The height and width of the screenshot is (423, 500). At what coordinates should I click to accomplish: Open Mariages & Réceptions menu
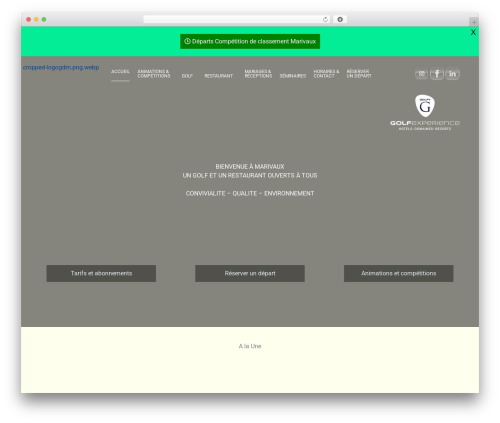(x=258, y=74)
